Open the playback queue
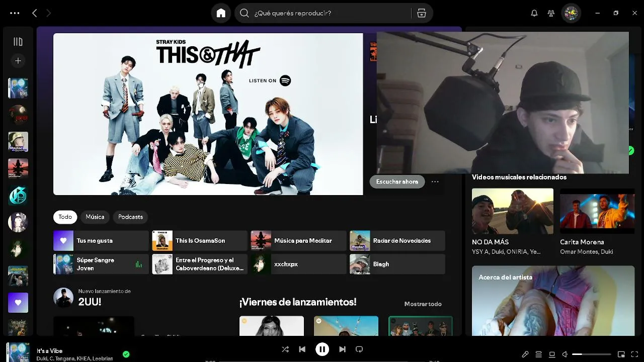 [538, 354]
